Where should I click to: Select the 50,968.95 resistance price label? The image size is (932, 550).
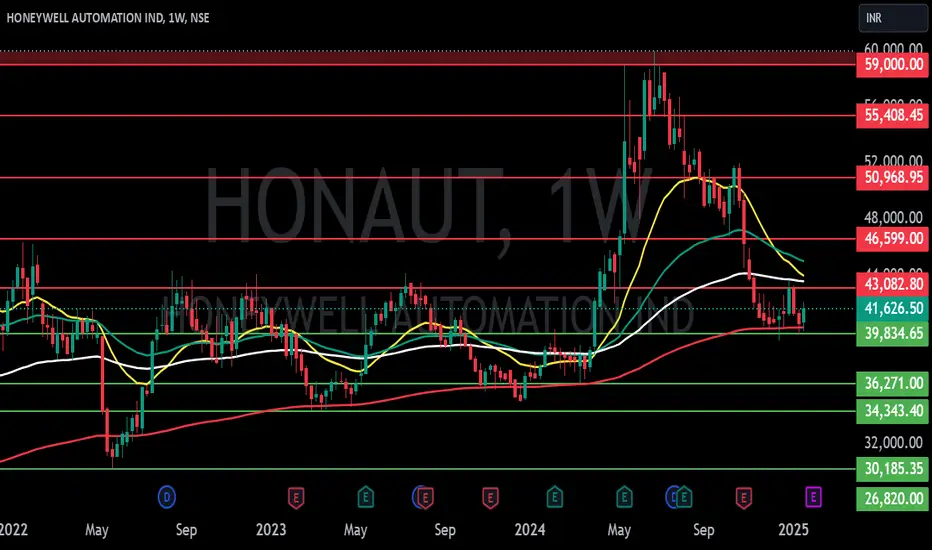point(893,177)
